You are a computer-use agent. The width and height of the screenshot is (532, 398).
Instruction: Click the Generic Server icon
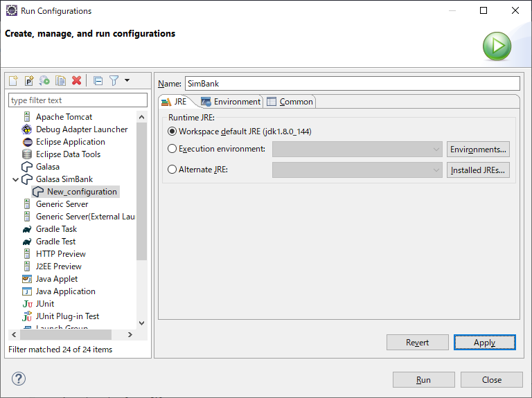point(27,204)
